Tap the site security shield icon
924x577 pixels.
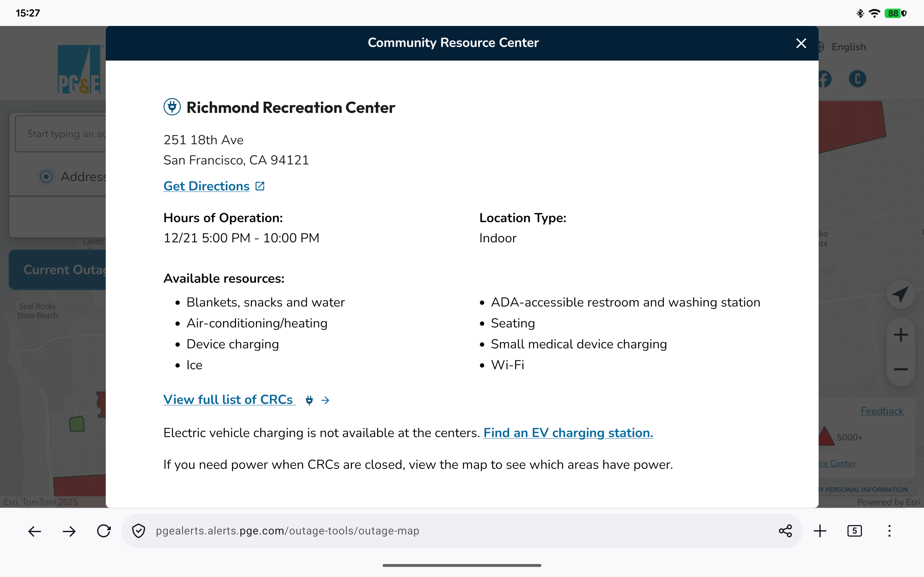pos(138,531)
